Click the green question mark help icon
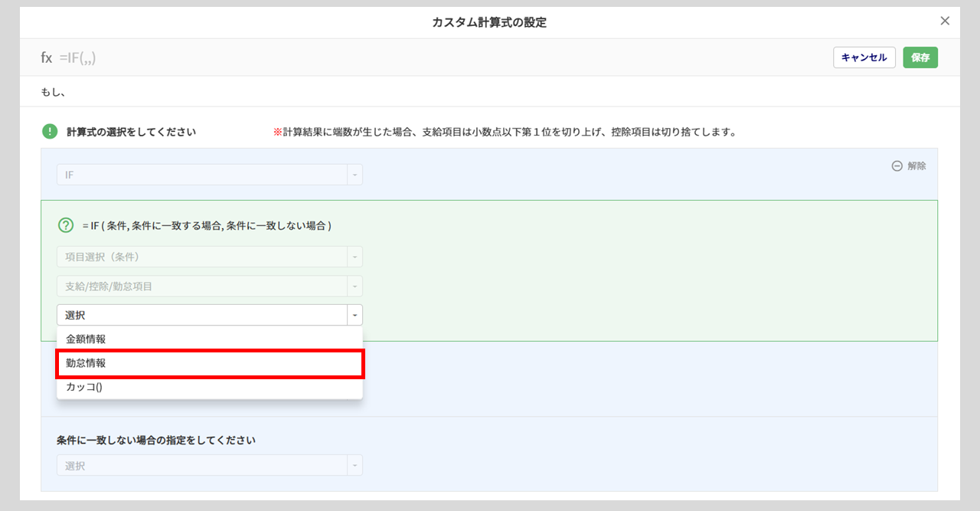This screenshot has width=980, height=511. click(66, 225)
